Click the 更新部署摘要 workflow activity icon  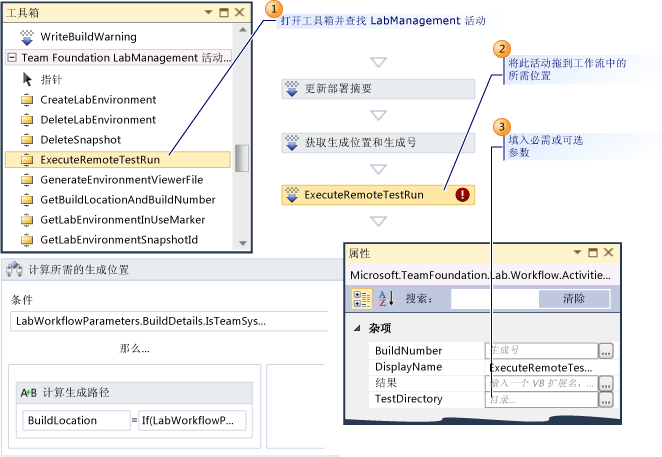[292, 89]
